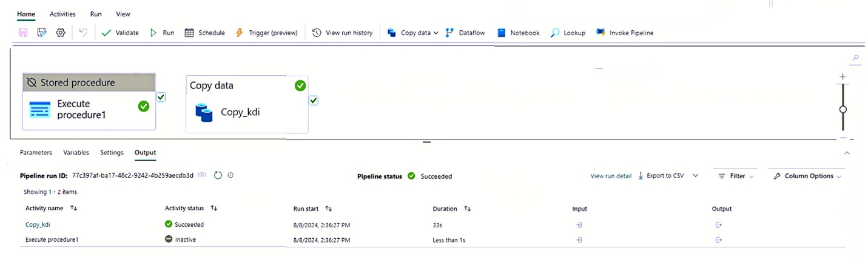The height and width of the screenshot is (257, 868).
Task: Click the Validate button
Action: point(120,33)
